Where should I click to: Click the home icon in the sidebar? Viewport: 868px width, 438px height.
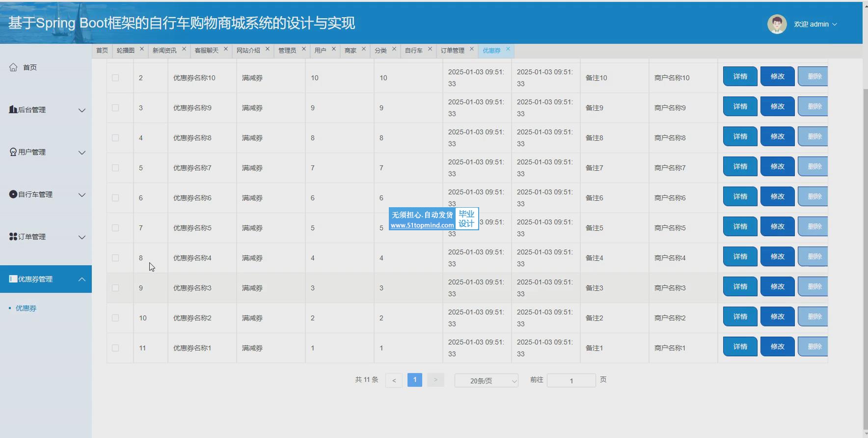tap(13, 67)
